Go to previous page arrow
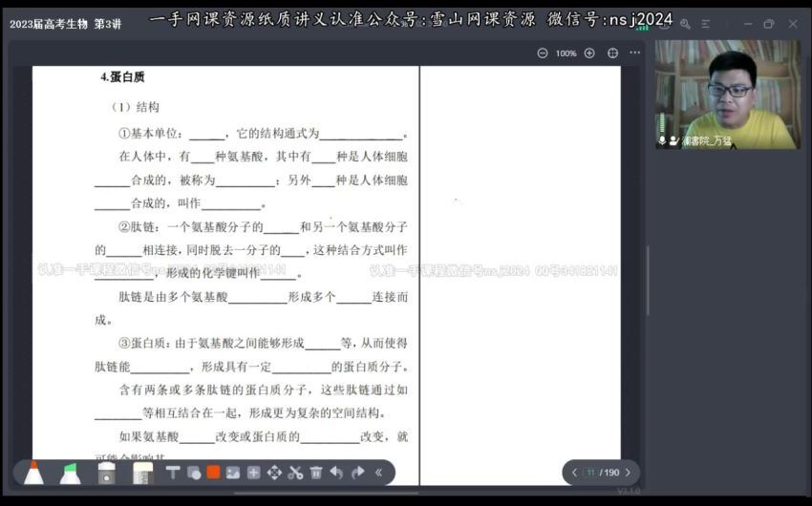Image resolution: width=812 pixels, height=506 pixels. 574,473
